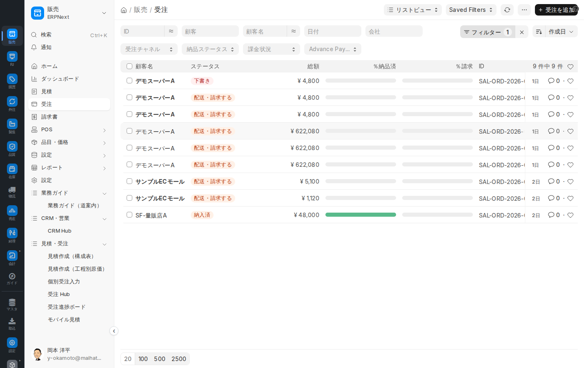Open the ガイド compass icon
Image resolution: width=588 pixels, height=368 pixels.
point(12,278)
